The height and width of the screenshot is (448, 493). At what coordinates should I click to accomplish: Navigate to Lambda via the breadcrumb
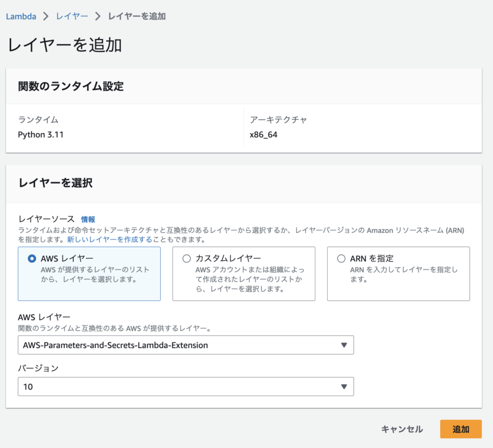(x=21, y=16)
